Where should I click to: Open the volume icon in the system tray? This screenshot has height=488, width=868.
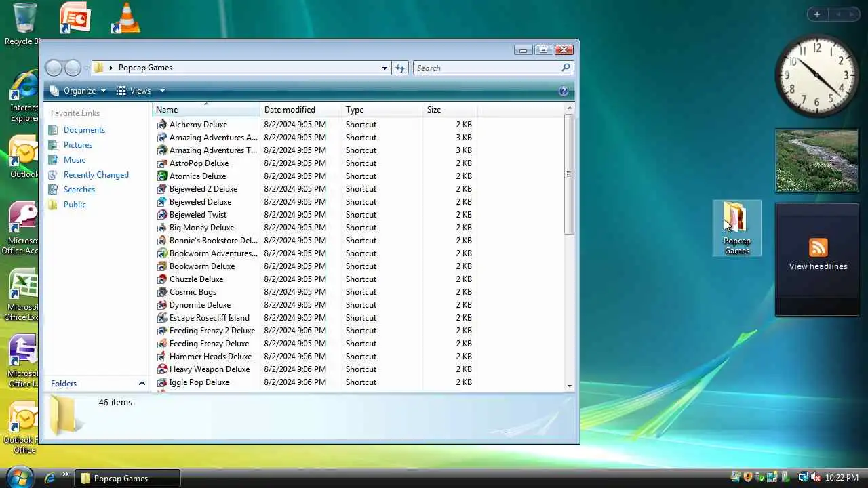point(815,478)
